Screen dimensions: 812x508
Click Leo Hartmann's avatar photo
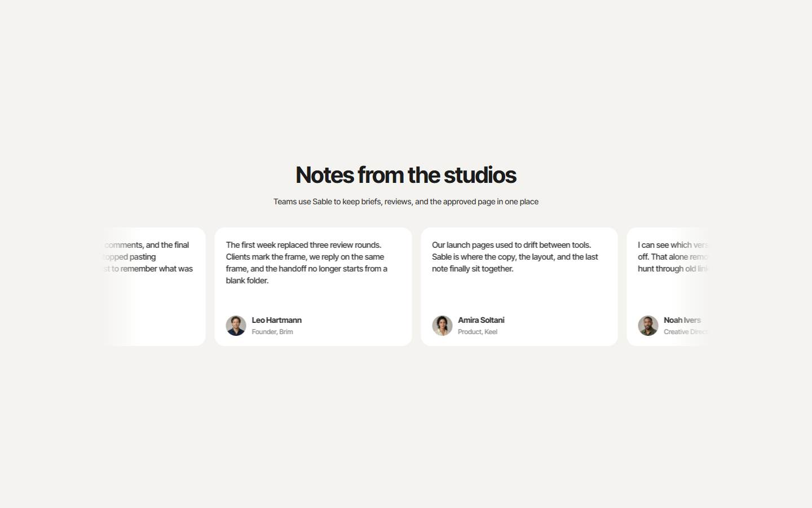tap(236, 326)
